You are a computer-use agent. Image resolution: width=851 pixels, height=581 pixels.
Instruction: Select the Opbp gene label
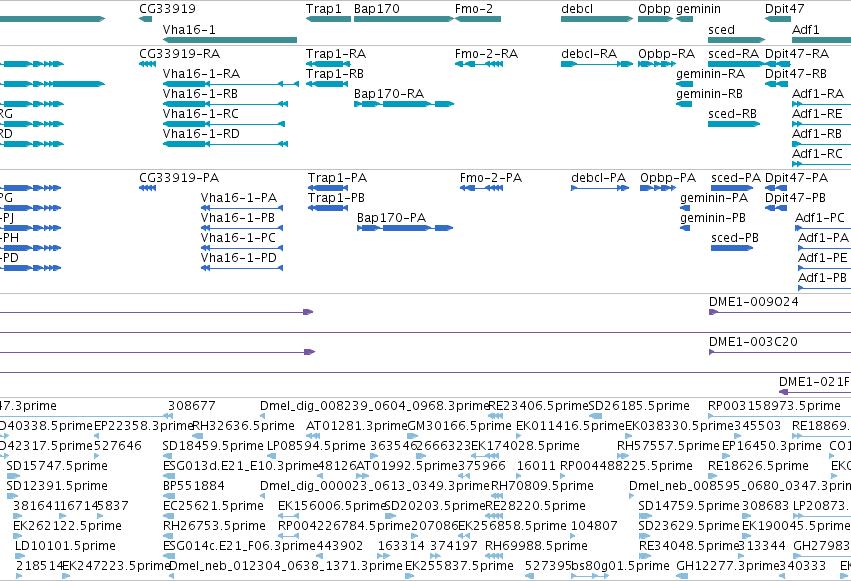[x=654, y=9]
